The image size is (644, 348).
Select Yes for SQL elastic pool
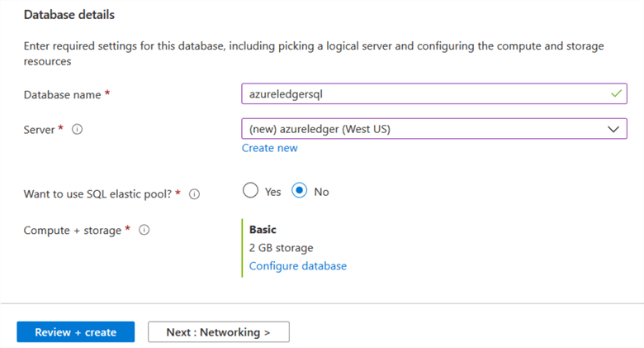(x=251, y=191)
